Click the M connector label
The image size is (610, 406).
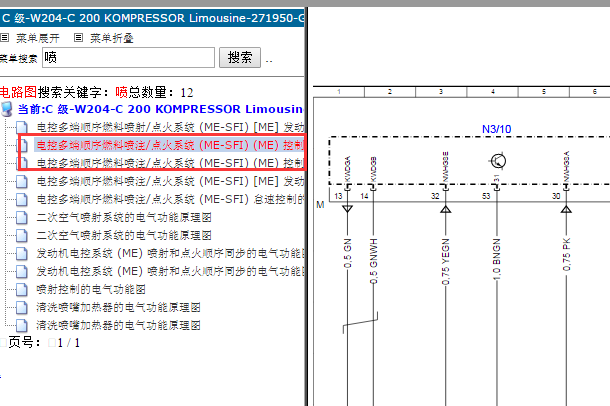tap(320, 205)
